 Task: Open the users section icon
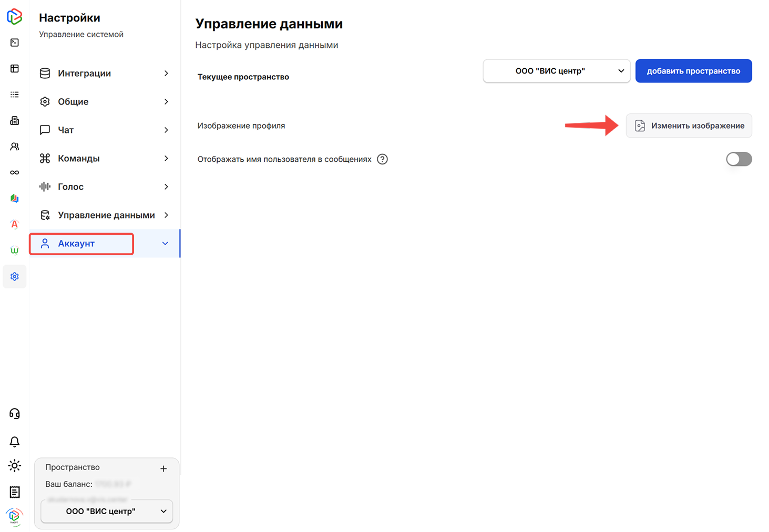click(x=14, y=147)
